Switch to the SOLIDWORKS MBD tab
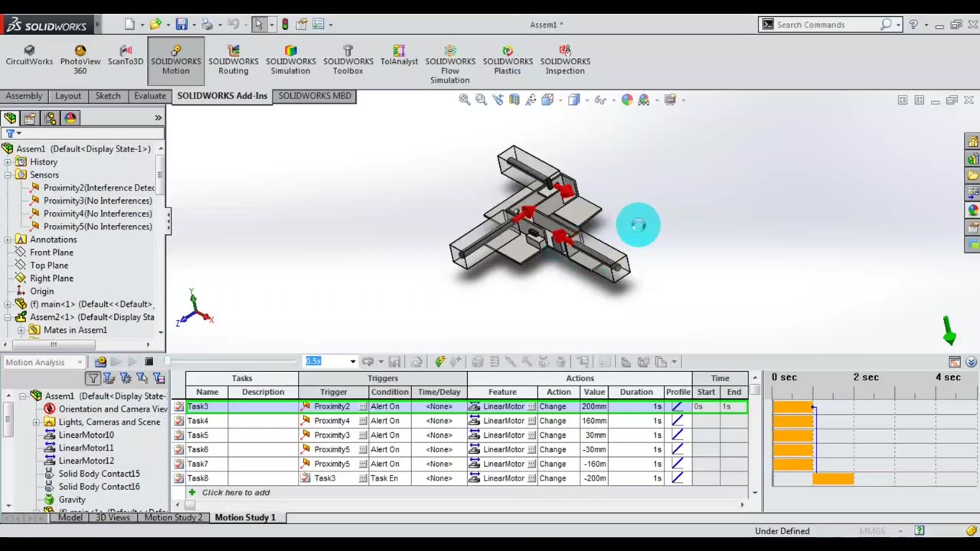The height and width of the screenshot is (551, 980). click(315, 96)
